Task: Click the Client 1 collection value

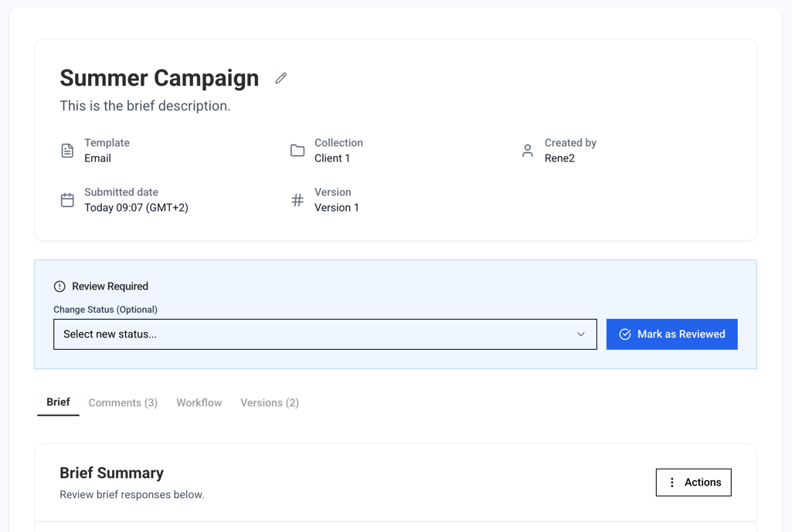Action: click(332, 158)
